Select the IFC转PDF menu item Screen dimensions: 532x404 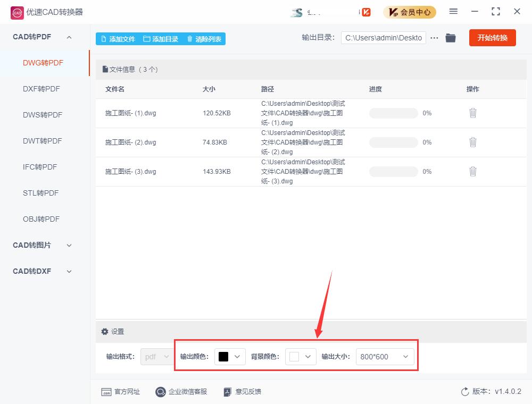[x=40, y=167]
